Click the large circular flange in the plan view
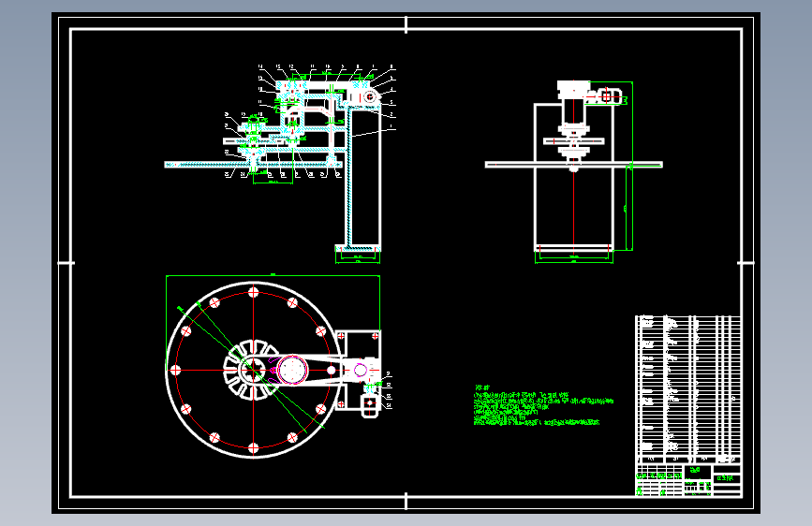 click(x=253, y=370)
